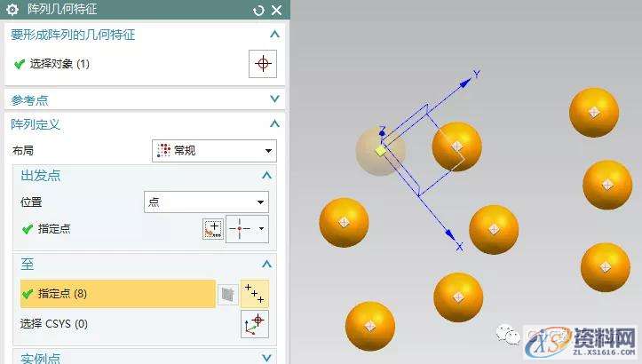Open the point dialog icon beside 指定点

click(x=213, y=229)
